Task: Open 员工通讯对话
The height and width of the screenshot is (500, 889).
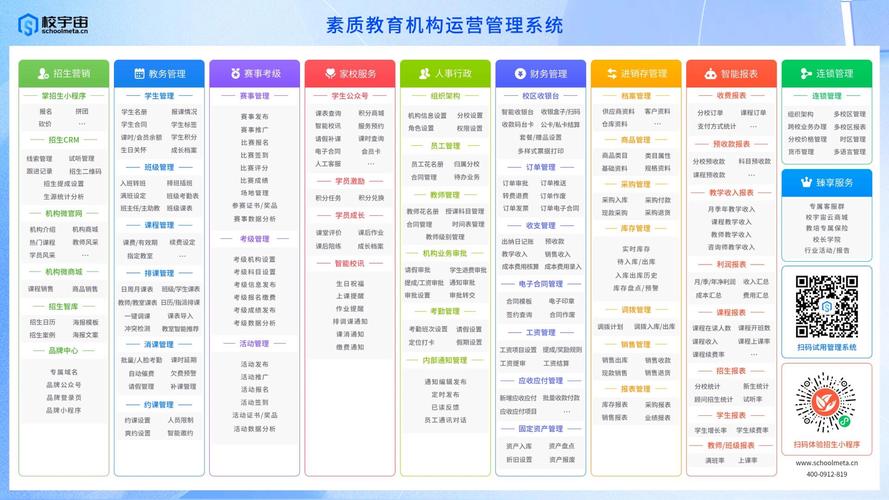Action: [445, 420]
